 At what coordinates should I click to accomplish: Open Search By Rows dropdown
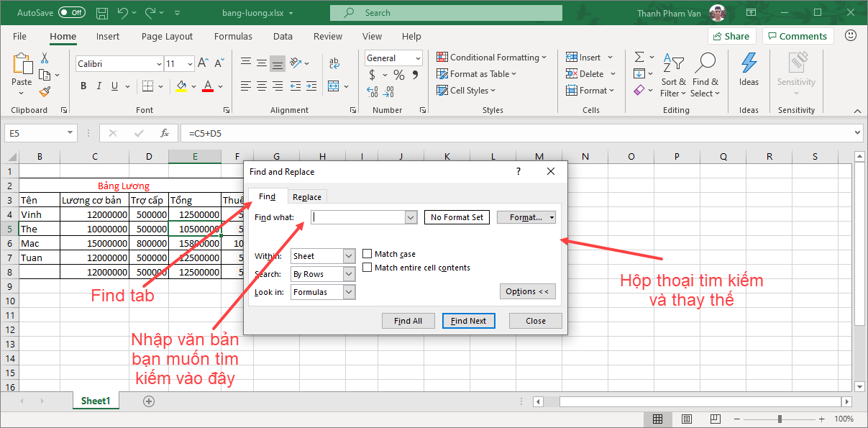click(349, 274)
